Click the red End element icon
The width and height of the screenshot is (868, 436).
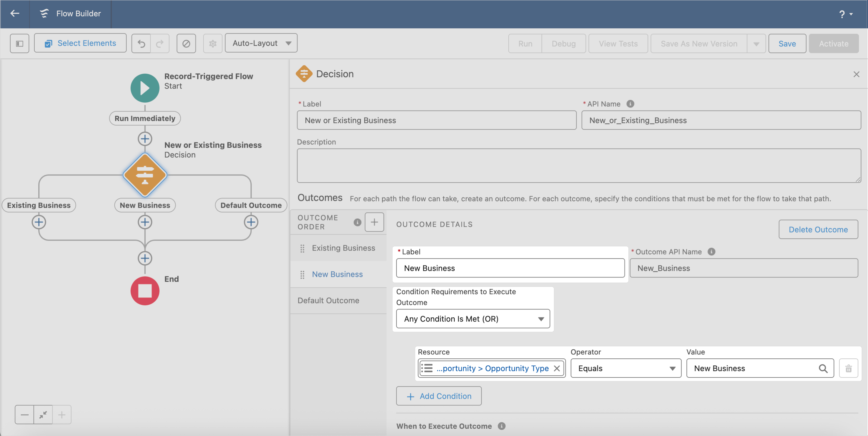tap(145, 291)
